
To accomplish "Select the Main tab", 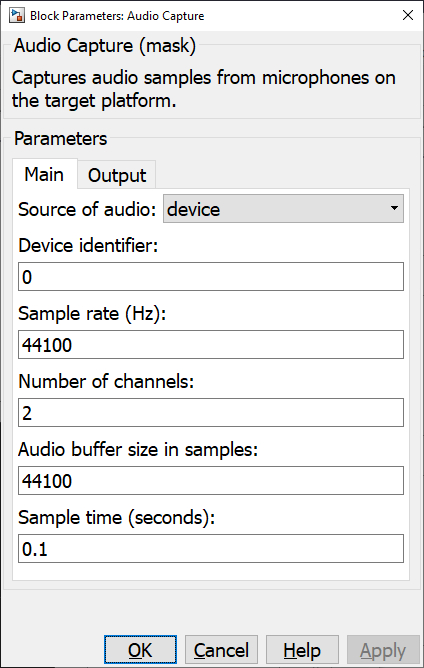I will tap(44, 174).
